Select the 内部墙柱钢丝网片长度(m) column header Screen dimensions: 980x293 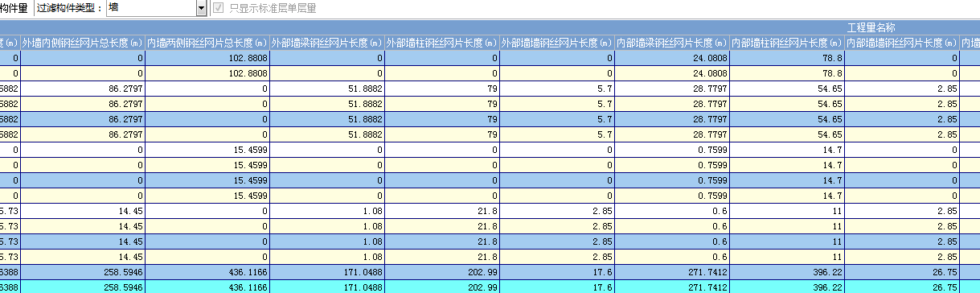tap(788, 43)
